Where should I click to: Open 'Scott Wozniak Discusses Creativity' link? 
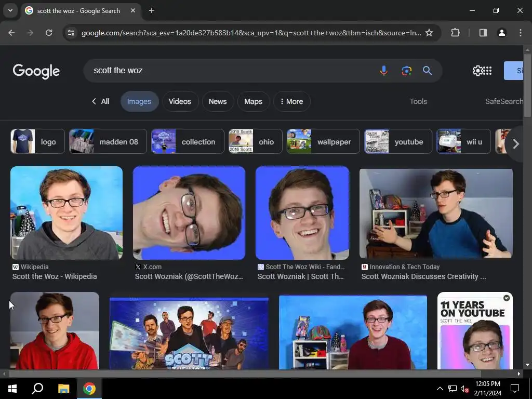(423, 276)
